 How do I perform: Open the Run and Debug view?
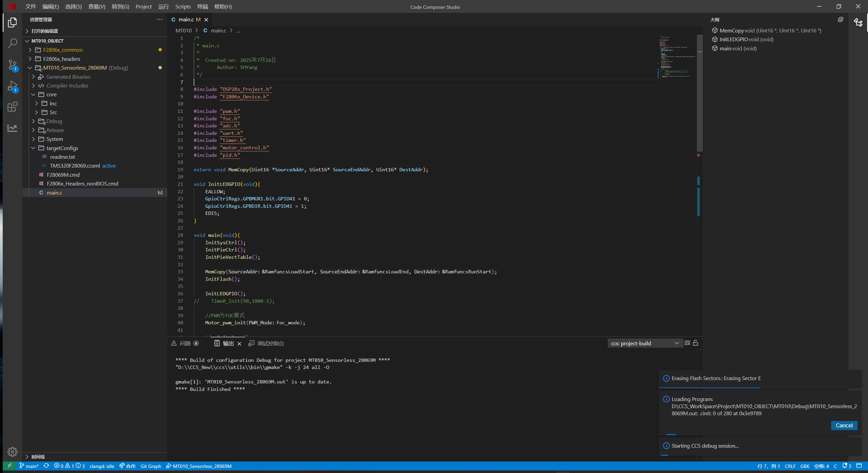click(x=13, y=86)
